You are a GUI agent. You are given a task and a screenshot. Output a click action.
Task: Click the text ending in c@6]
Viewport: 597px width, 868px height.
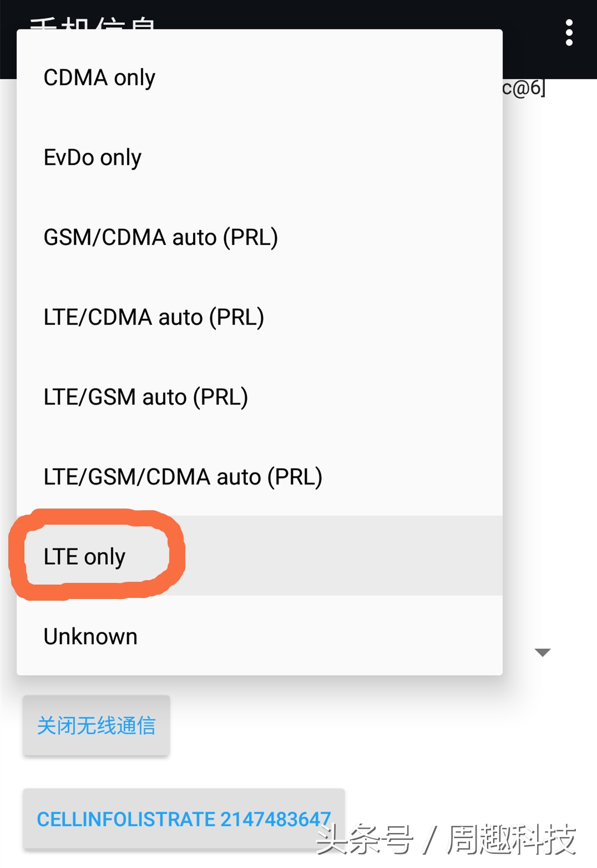(x=524, y=89)
